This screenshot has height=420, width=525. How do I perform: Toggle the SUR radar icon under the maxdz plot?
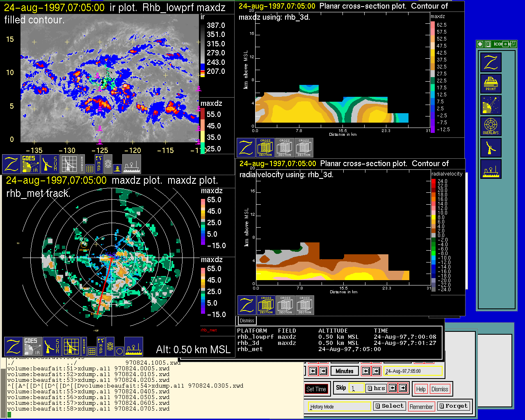point(52,346)
